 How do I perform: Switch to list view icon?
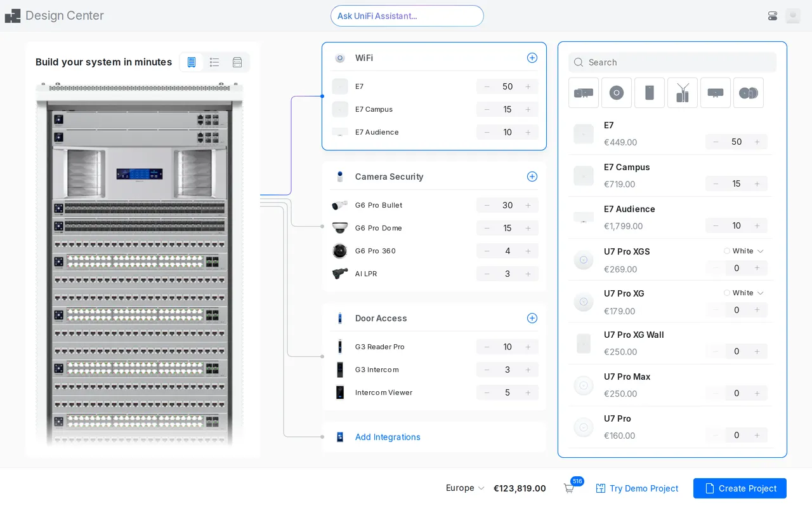pyautogui.click(x=214, y=62)
